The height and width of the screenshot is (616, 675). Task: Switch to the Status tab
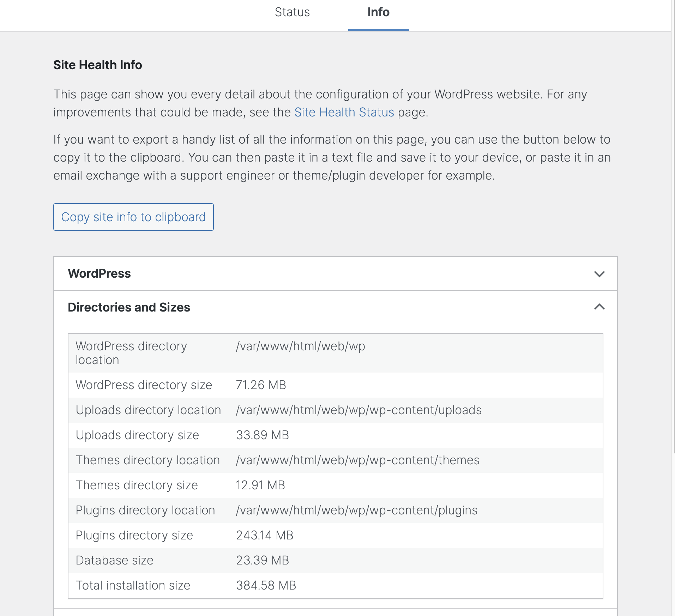coord(292,12)
